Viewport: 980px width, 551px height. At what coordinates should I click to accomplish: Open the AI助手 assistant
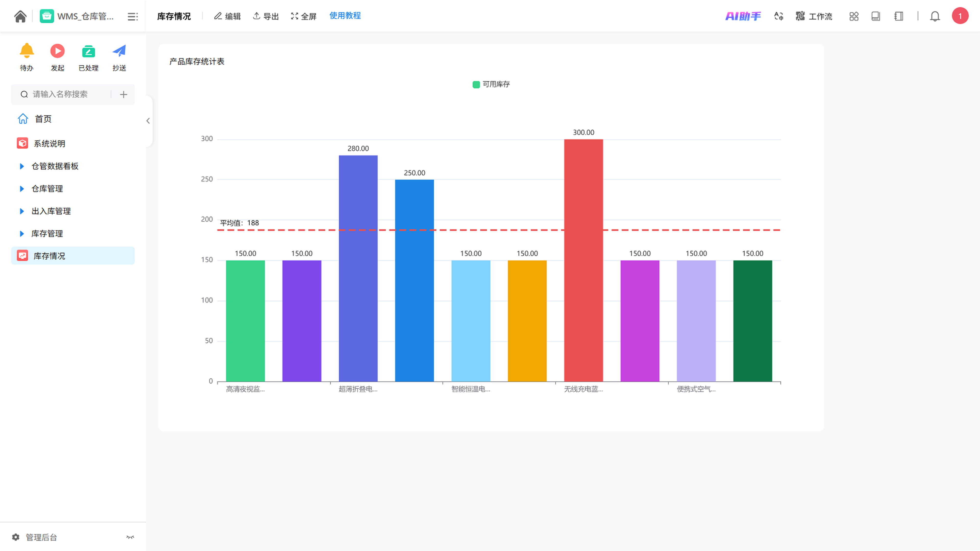click(743, 16)
